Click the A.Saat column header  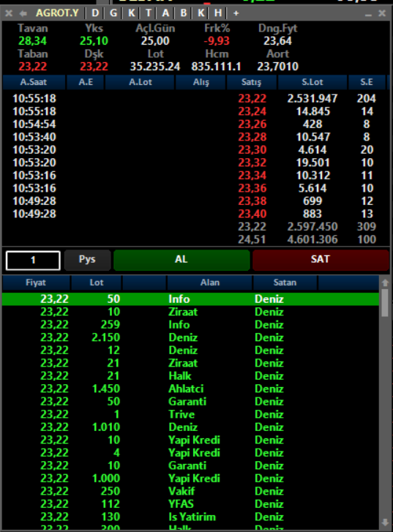pos(34,82)
